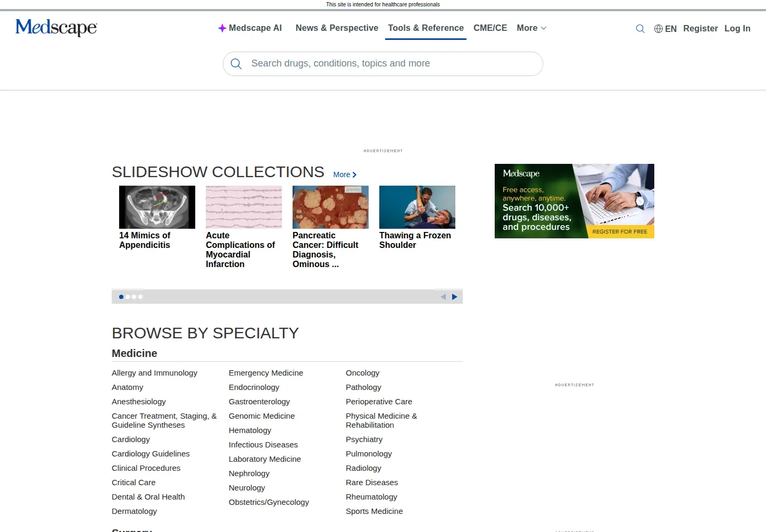This screenshot has width=766, height=532.
Task: Expand the More dropdown menu
Action: click(x=531, y=28)
